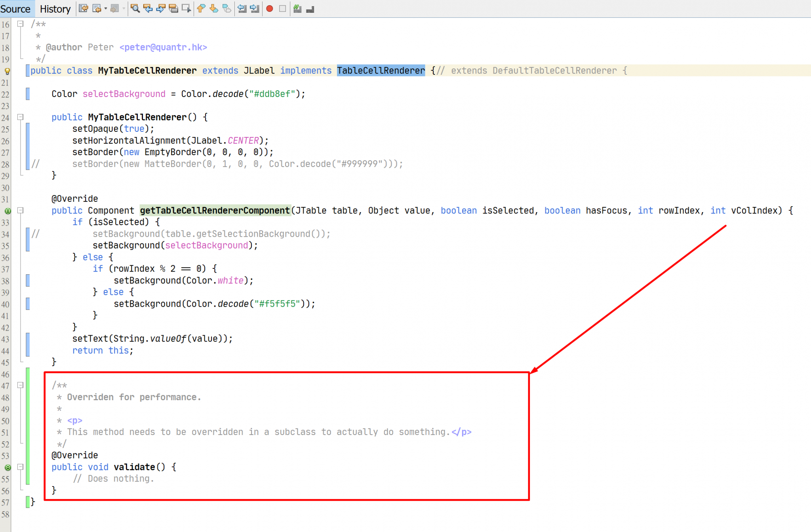Viewport: 811px width, 532px height.
Task: Collapse the validate method fold
Action: click(x=21, y=467)
